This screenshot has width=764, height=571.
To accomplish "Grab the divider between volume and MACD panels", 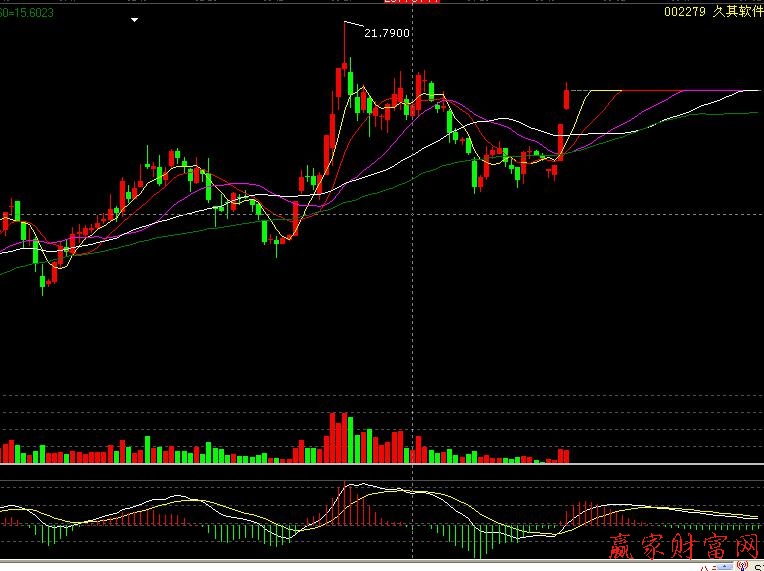I will (380, 465).
